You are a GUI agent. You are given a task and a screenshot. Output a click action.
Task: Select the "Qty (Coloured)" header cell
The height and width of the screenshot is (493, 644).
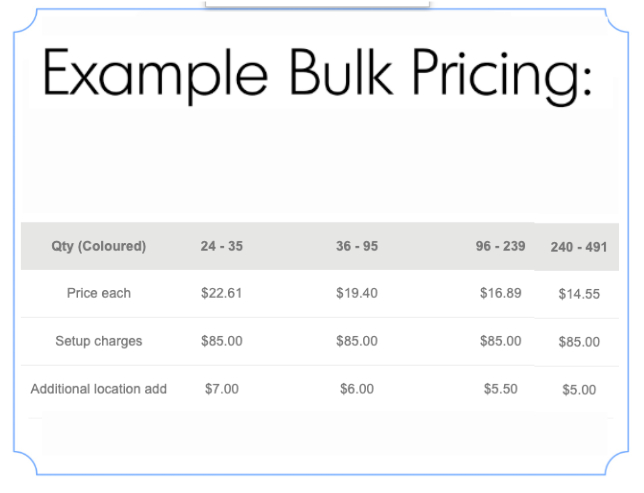click(x=99, y=246)
